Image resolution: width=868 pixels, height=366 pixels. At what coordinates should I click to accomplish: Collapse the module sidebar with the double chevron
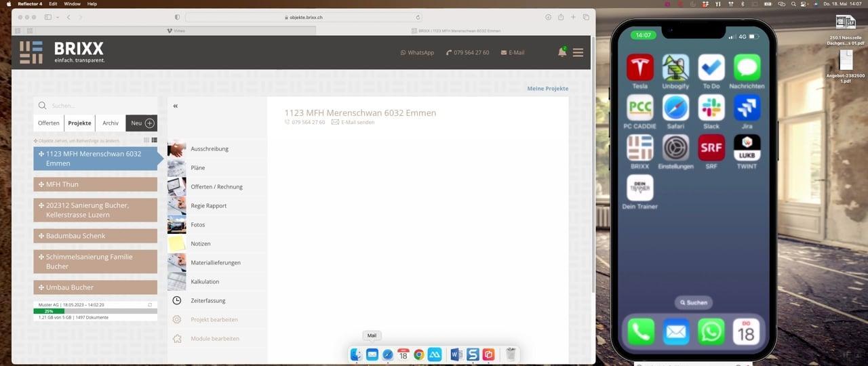pyautogui.click(x=176, y=106)
